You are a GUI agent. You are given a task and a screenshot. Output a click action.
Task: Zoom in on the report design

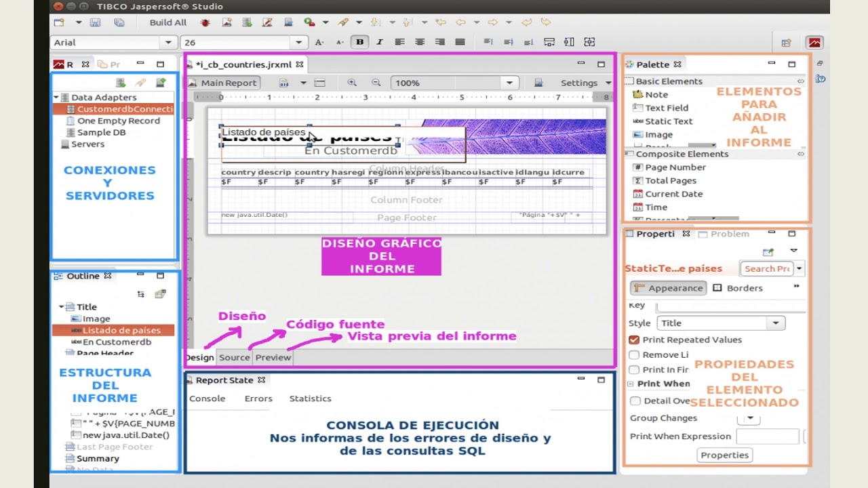point(352,83)
